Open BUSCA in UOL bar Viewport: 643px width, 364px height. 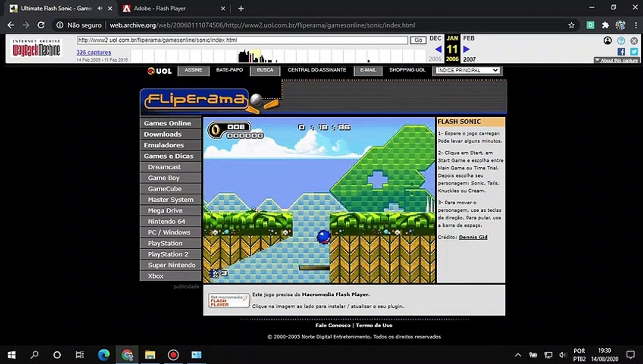pyautogui.click(x=265, y=70)
